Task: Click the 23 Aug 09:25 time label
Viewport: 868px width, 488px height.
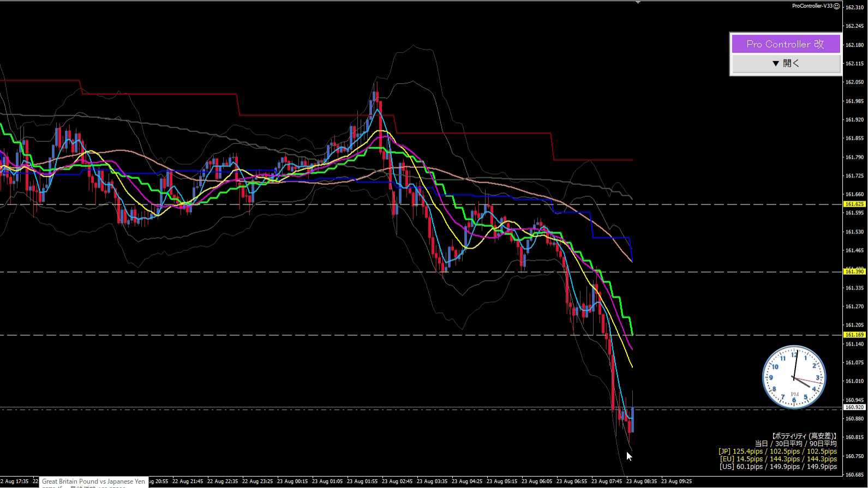Action: point(677,481)
